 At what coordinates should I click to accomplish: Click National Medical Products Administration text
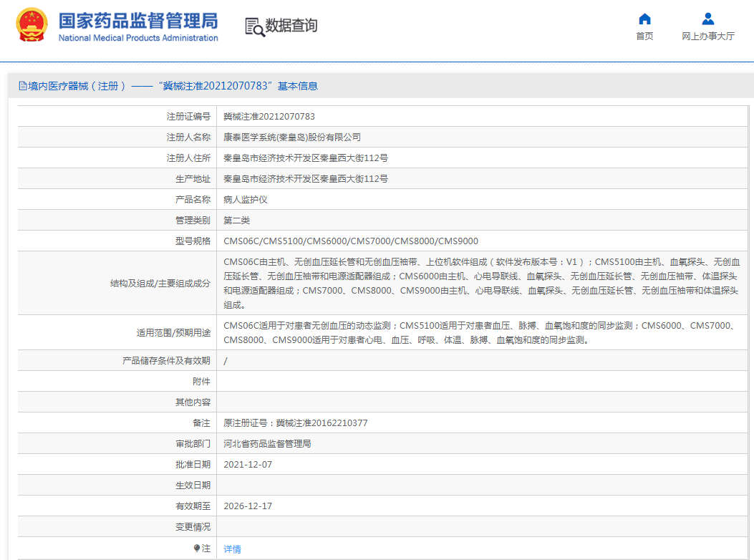coord(138,38)
